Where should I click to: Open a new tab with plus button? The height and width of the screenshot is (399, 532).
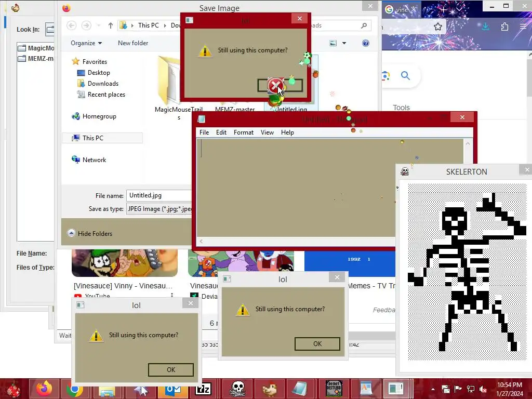444,9
